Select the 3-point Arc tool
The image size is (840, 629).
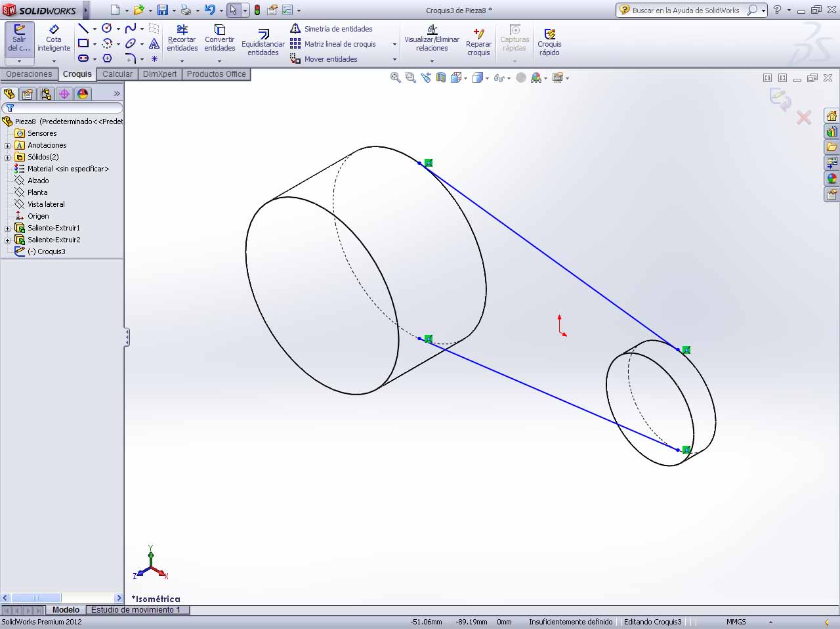(x=107, y=43)
